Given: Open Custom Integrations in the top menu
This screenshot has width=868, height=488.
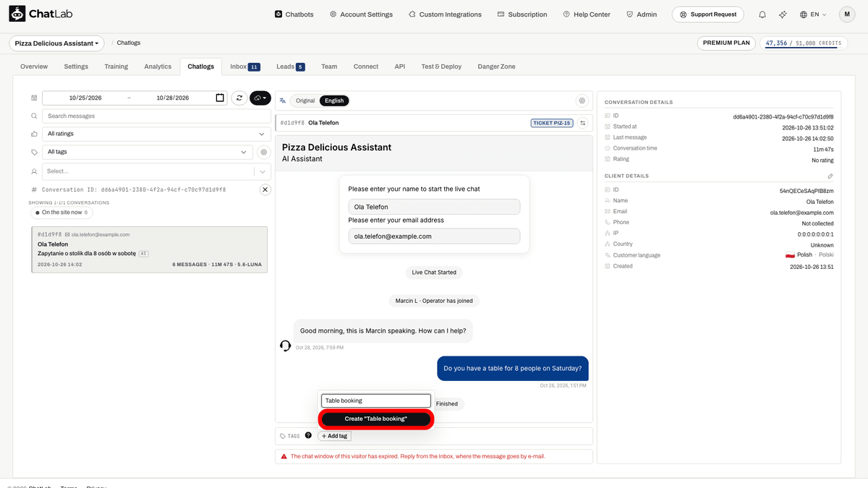Looking at the screenshot, I should [445, 14].
